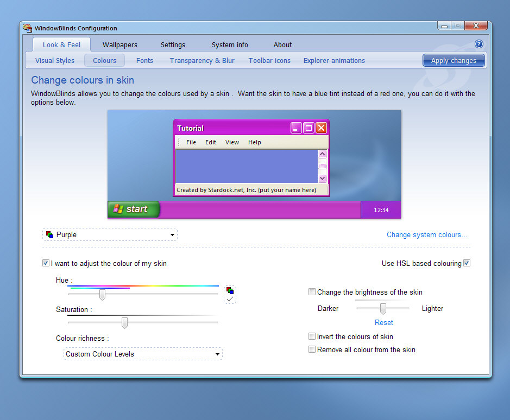
Task: Switch to the Wallpapers tab
Action: (x=119, y=45)
